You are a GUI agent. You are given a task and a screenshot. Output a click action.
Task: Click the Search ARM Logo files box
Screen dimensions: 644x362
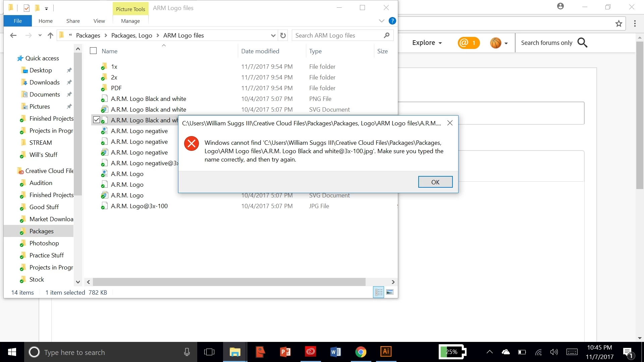tap(337, 36)
